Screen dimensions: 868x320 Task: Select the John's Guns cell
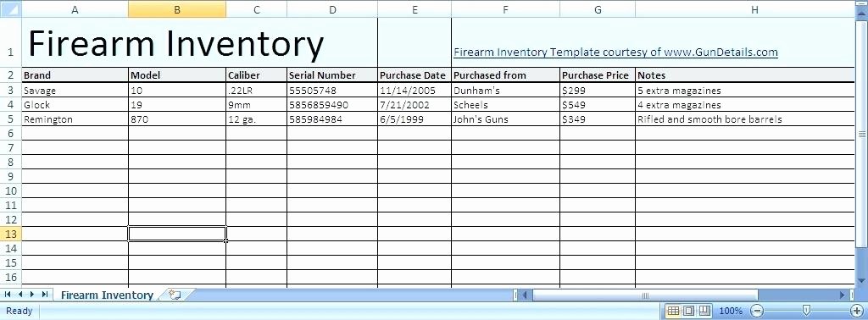pyautogui.click(x=505, y=119)
